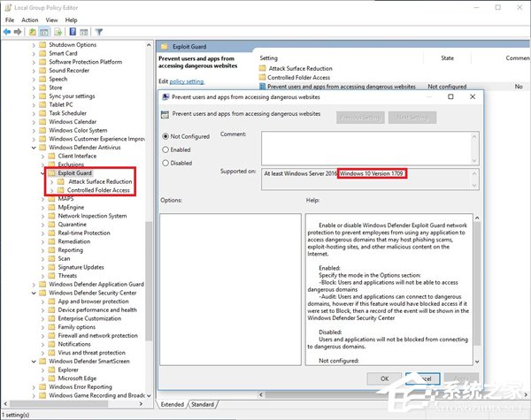Click inside the Comment text box
This screenshot has width=531, height=420.
(366, 148)
